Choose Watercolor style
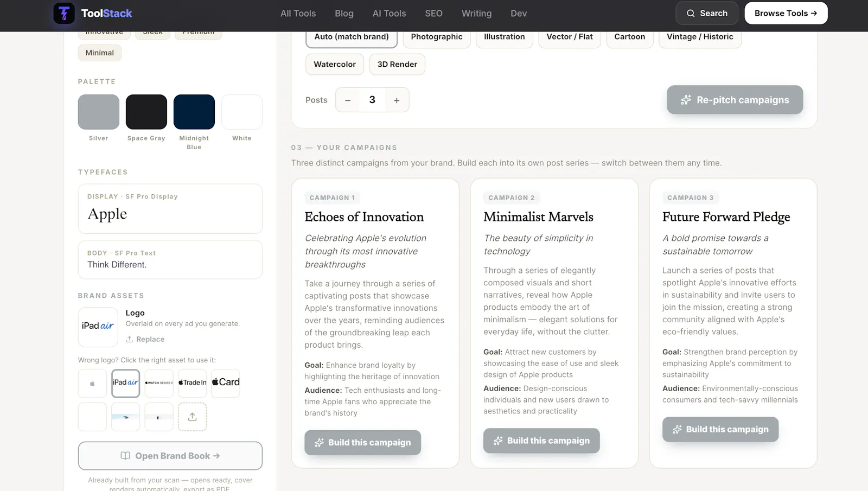This screenshot has height=491, width=868. pyautogui.click(x=335, y=64)
